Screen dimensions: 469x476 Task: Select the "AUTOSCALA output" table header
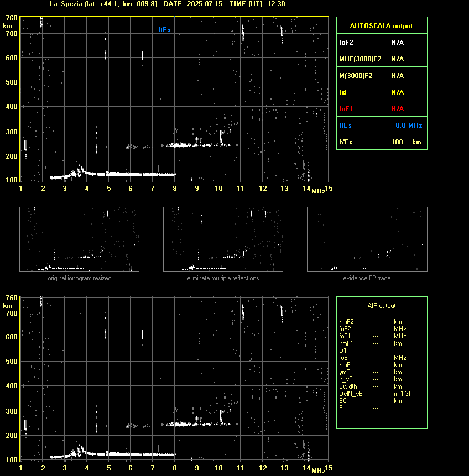click(381, 26)
